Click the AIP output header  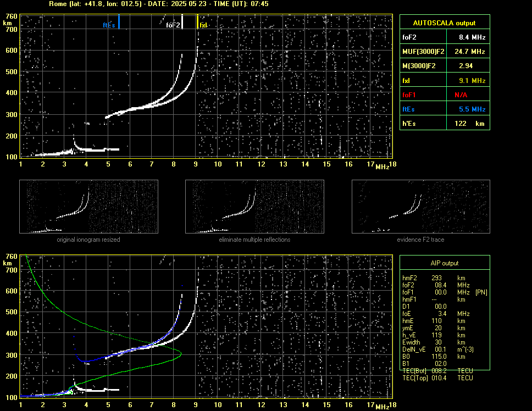click(445, 263)
